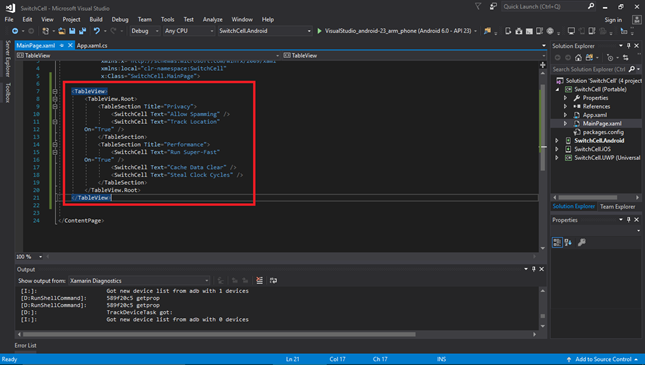Screen dimensions: 645x365
Task: Click the Output panel horizontal scrollbar
Action: (219, 335)
